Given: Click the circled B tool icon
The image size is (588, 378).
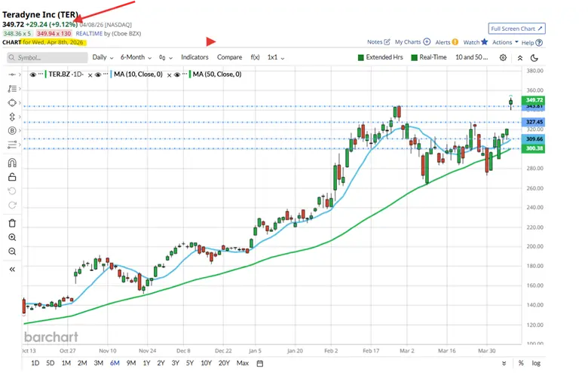Looking at the screenshot, I should (12, 130).
